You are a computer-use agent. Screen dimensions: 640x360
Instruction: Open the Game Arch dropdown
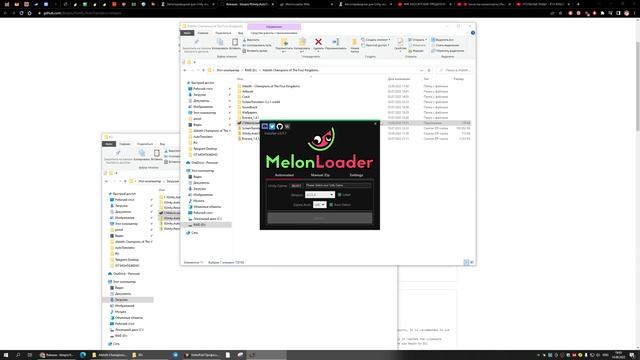point(320,205)
